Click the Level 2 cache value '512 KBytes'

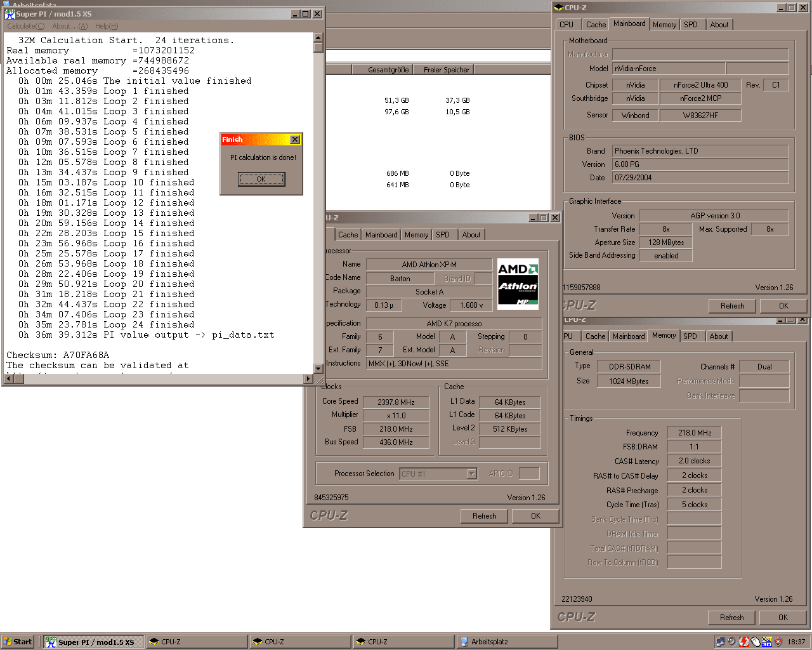(x=510, y=429)
